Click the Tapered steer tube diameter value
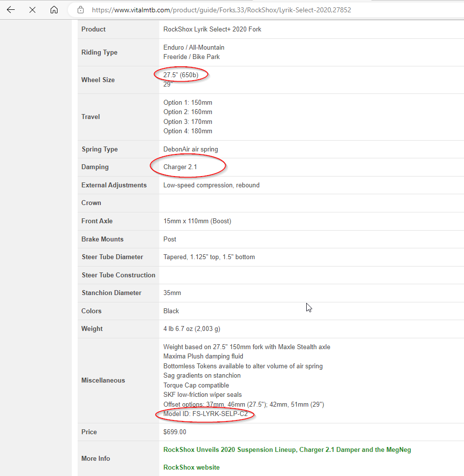Screen dimensions: 464x476 pyautogui.click(x=209, y=257)
